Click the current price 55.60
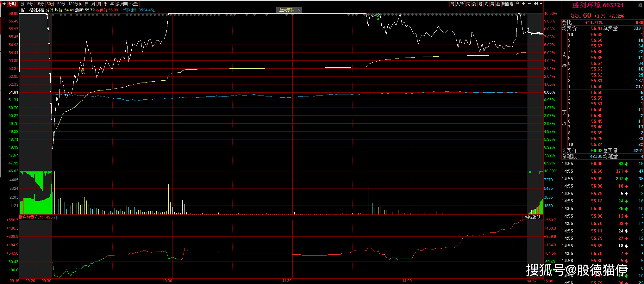 [x=581, y=15]
